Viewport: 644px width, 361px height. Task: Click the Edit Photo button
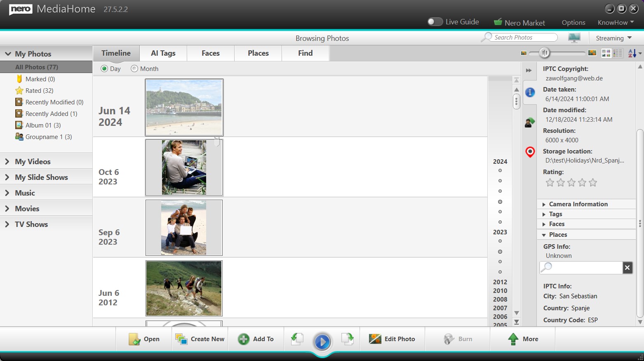tap(392, 339)
